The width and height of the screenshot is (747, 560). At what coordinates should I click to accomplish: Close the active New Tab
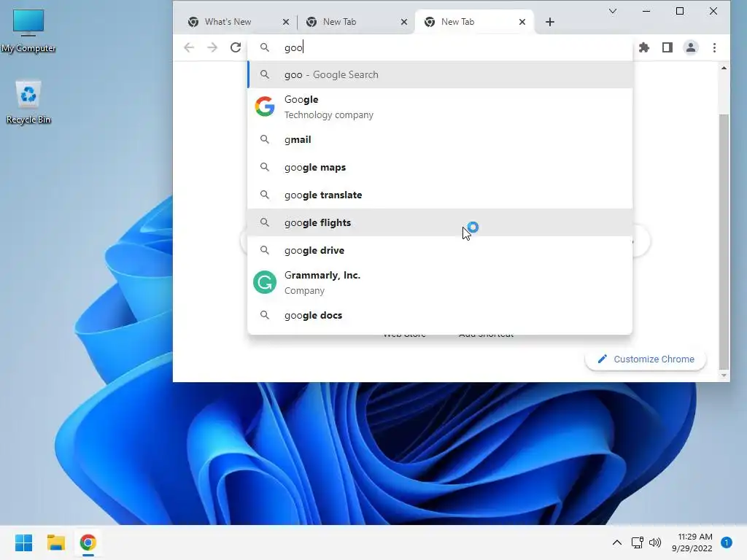click(522, 22)
